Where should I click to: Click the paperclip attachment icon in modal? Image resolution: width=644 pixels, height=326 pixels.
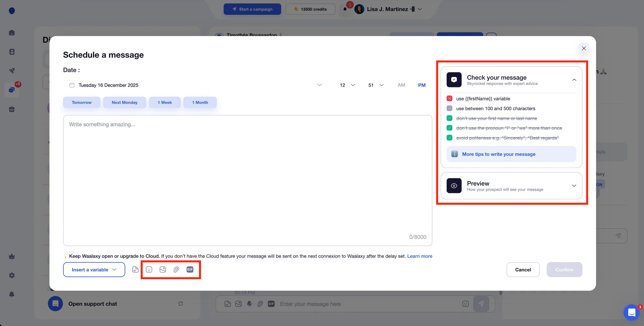pos(176,270)
